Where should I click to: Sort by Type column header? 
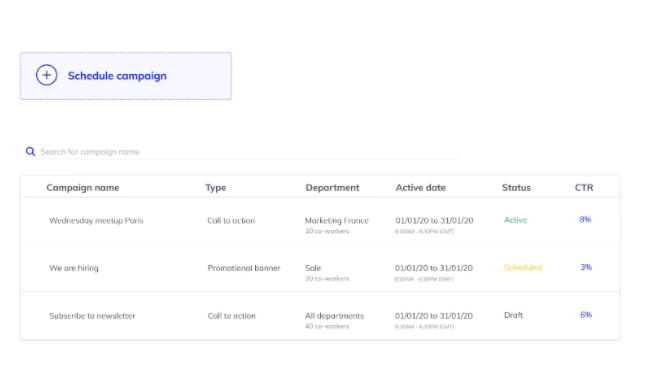pyautogui.click(x=216, y=188)
